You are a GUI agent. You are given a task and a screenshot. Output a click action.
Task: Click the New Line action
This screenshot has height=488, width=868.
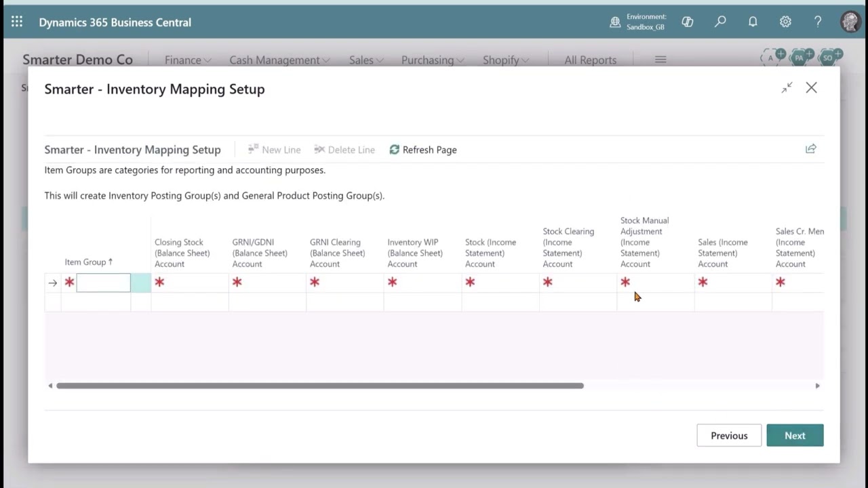point(275,150)
